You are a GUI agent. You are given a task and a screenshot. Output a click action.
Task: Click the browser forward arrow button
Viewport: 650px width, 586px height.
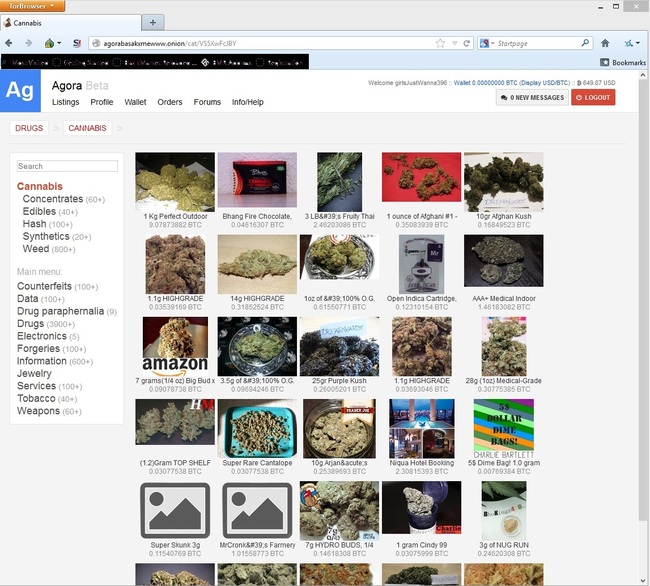(x=28, y=43)
